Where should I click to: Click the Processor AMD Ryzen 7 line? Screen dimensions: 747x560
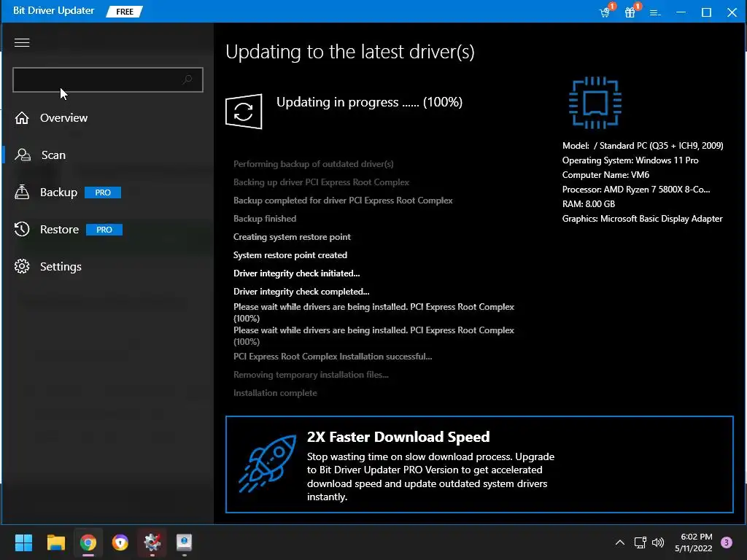(636, 190)
